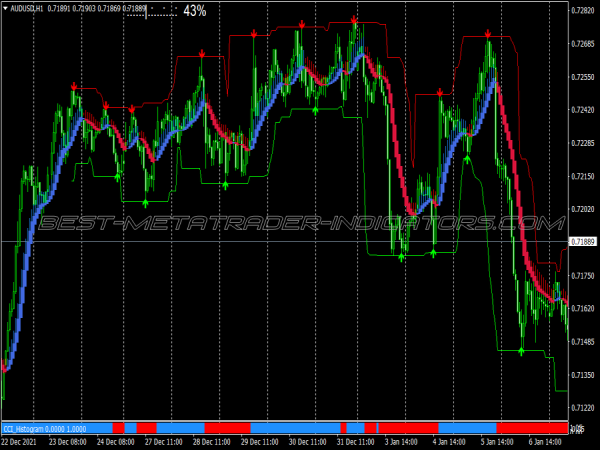Click the left green arrow under the current price line
600x450 pixels.
(402, 257)
